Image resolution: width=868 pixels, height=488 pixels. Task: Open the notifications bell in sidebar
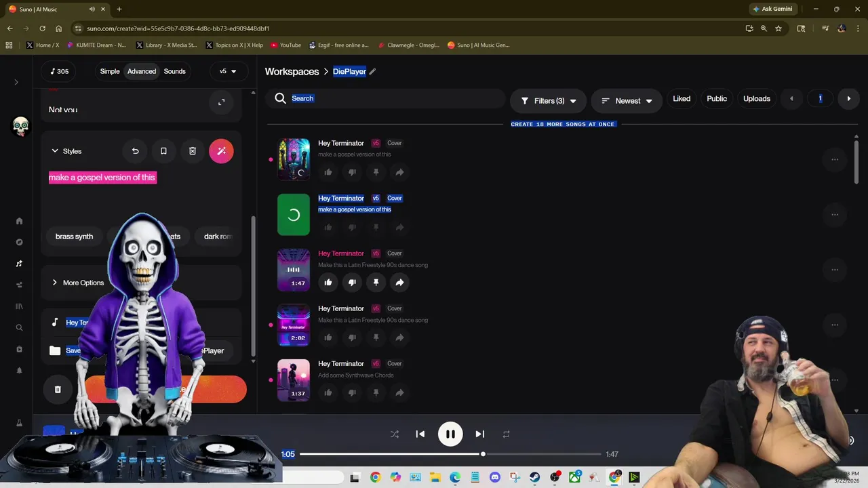pos(19,370)
